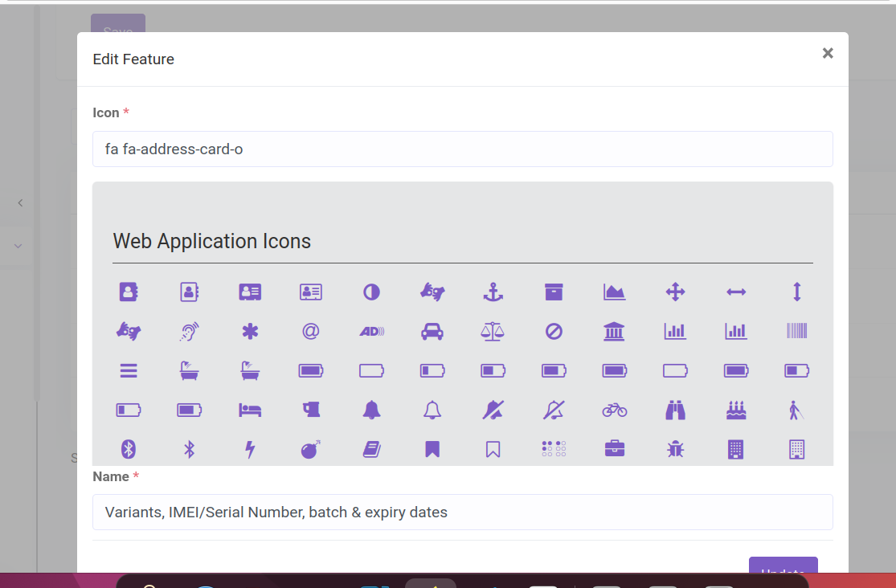Click the Icon class text field
This screenshot has width=896, height=588.
coord(462,149)
